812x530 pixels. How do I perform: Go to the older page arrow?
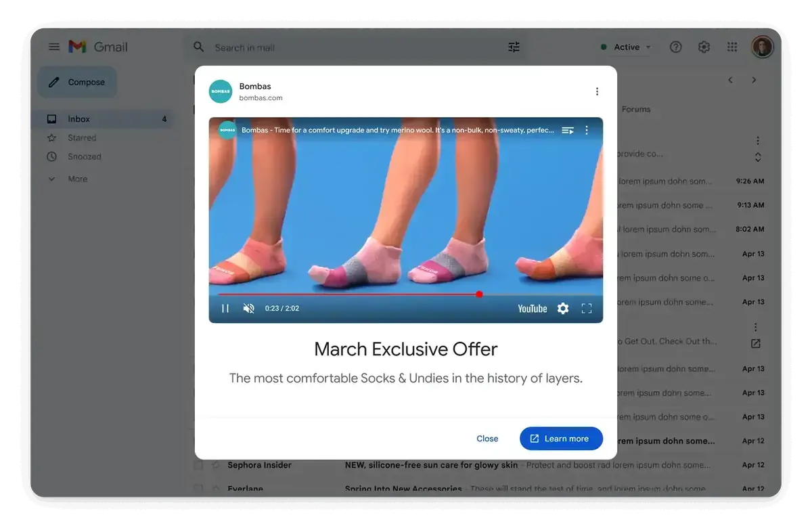(x=754, y=80)
